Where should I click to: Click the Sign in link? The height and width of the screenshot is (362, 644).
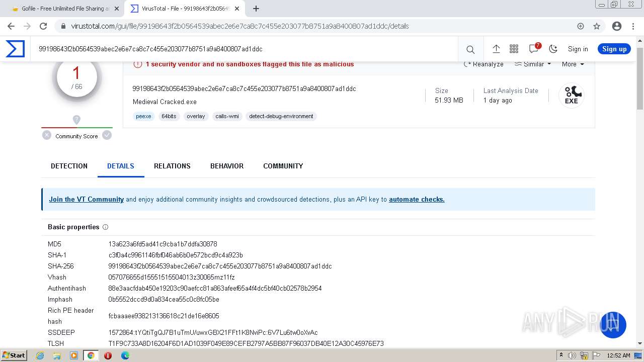pos(578,49)
